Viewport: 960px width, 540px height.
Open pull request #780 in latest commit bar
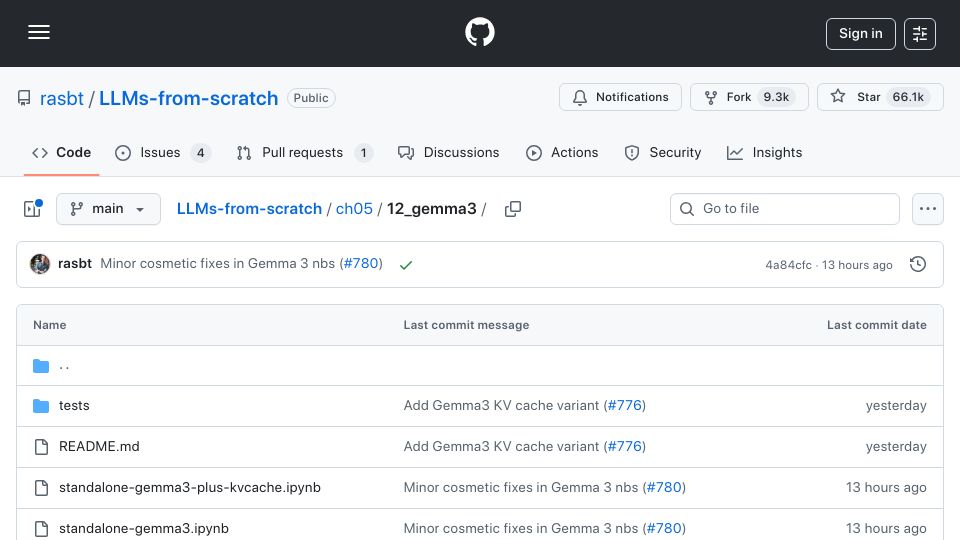pos(361,263)
